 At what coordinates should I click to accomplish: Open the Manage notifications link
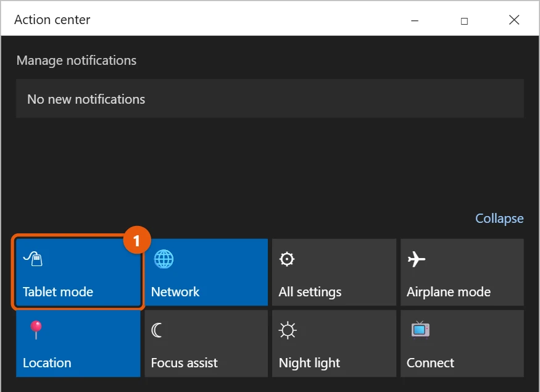(77, 60)
